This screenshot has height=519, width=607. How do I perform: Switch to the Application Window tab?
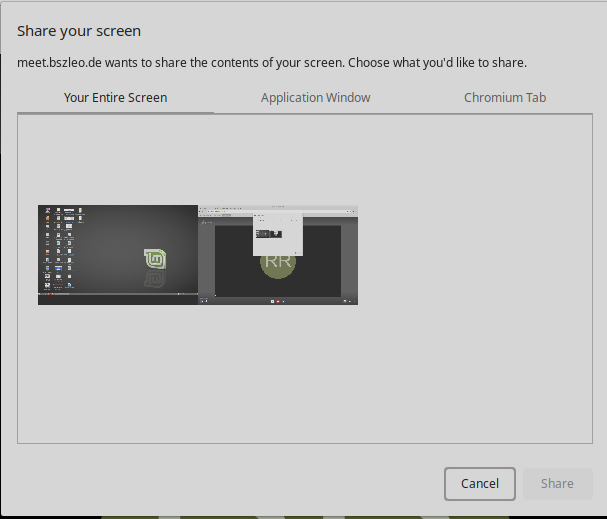(x=315, y=98)
